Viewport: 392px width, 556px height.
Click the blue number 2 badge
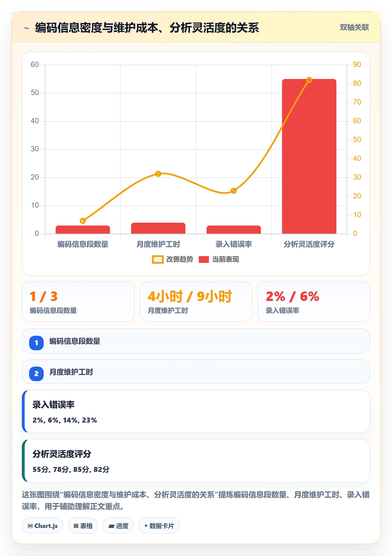tap(36, 374)
